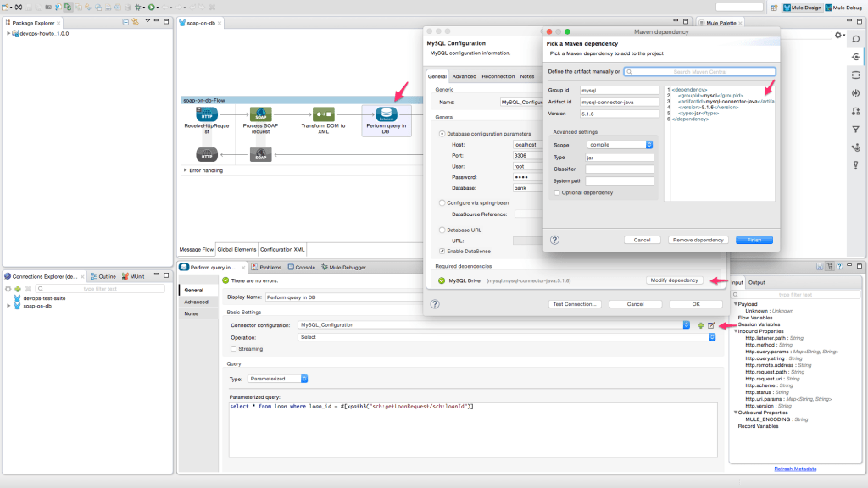
Task: Click the SOAP icon in Error handling
Action: 260,155
